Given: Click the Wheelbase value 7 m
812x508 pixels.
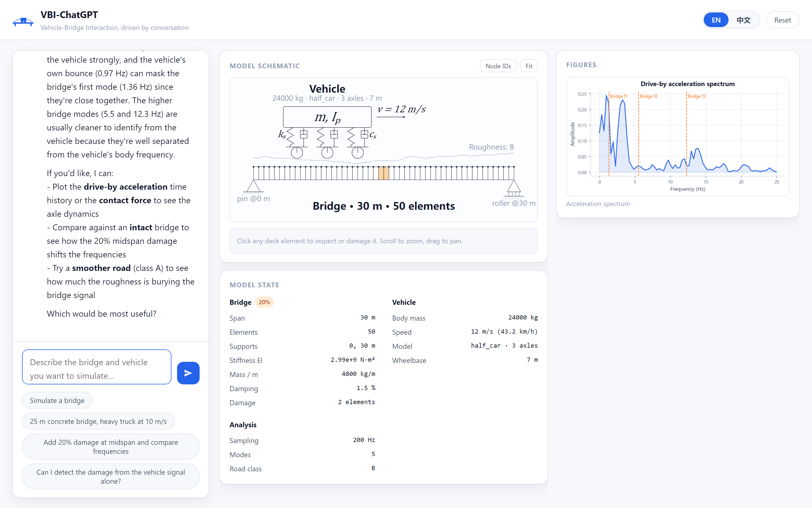Looking at the screenshot, I should click(532, 360).
